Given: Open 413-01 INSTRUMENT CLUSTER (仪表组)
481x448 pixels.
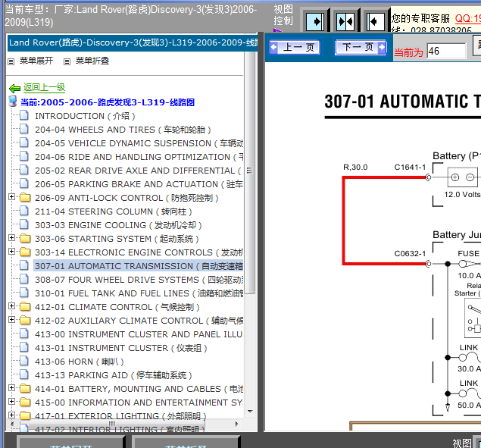Looking at the screenshot, I should click(x=121, y=348).
